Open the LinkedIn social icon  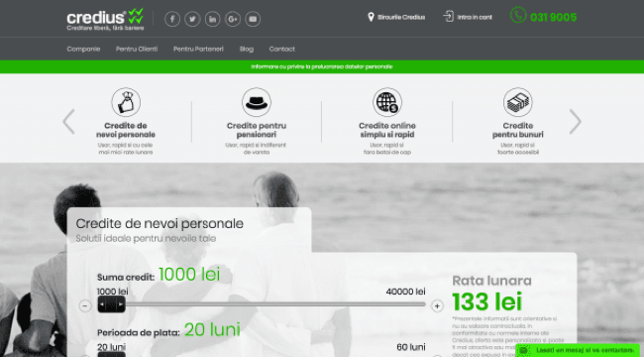(x=212, y=19)
